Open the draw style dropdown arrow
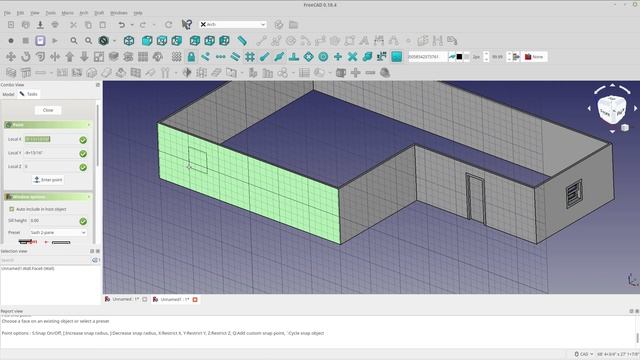 point(114,41)
